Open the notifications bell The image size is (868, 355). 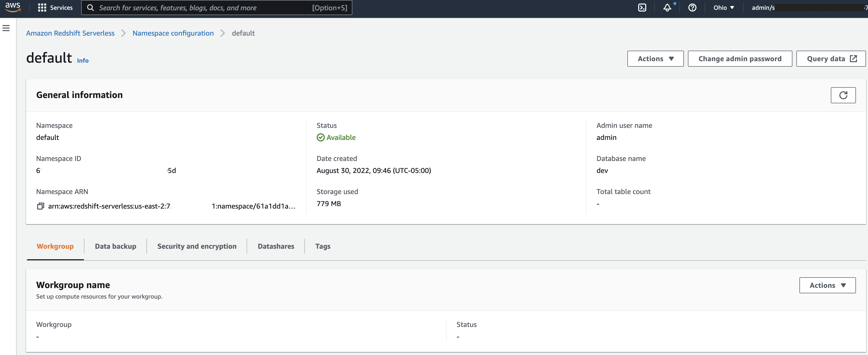click(667, 8)
